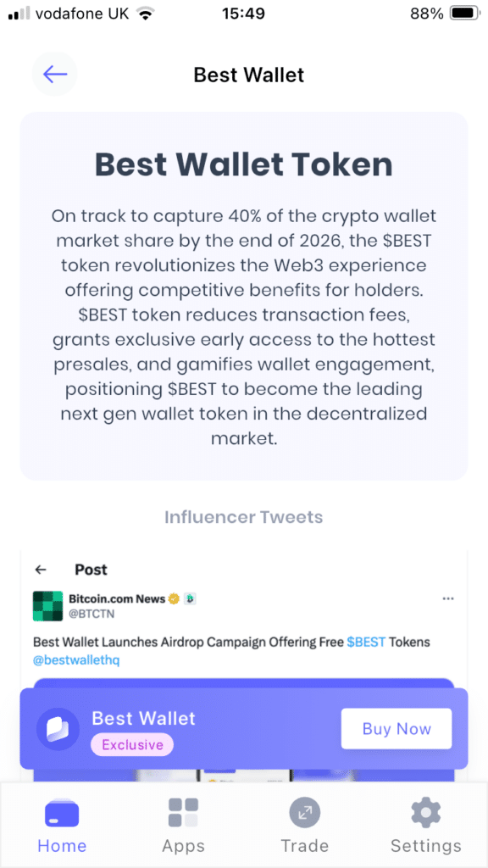Click the battery indicator showing 88%
The width and height of the screenshot is (488, 868).
tap(458, 13)
